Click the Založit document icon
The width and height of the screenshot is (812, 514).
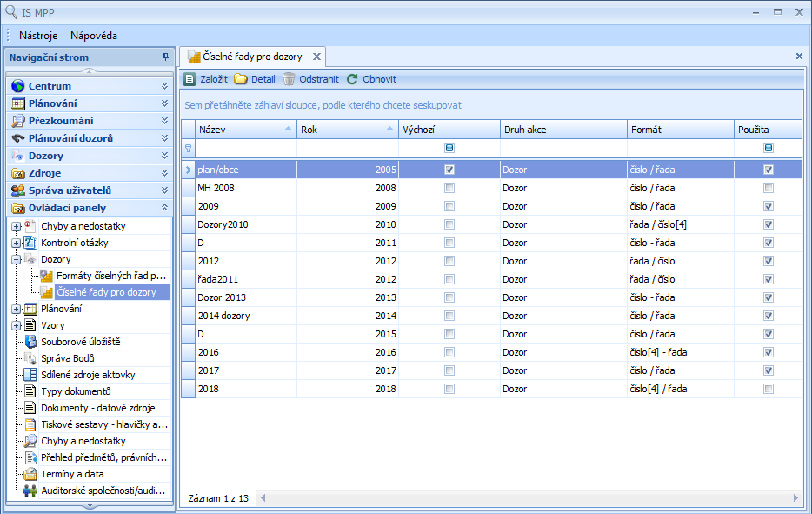pyautogui.click(x=190, y=79)
